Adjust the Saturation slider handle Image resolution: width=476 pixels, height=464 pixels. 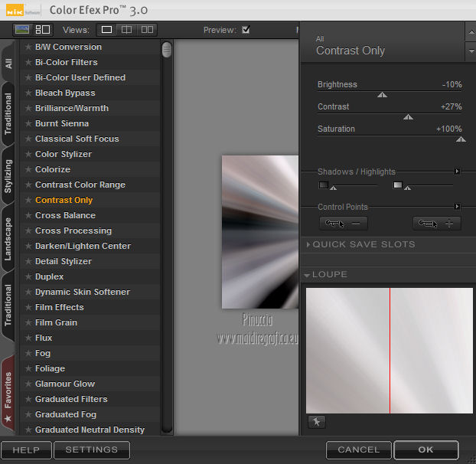pos(461,139)
